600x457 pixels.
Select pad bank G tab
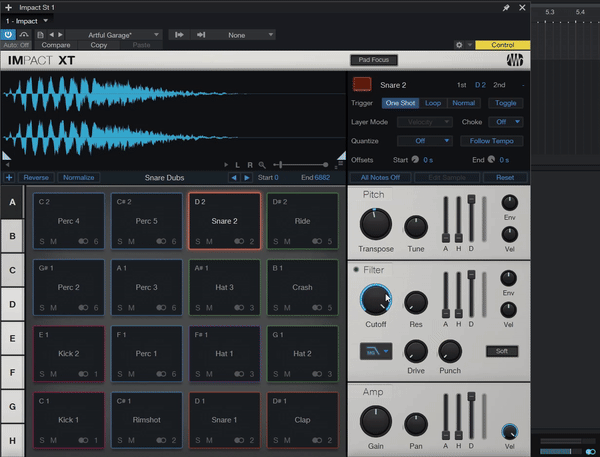pos(12,406)
